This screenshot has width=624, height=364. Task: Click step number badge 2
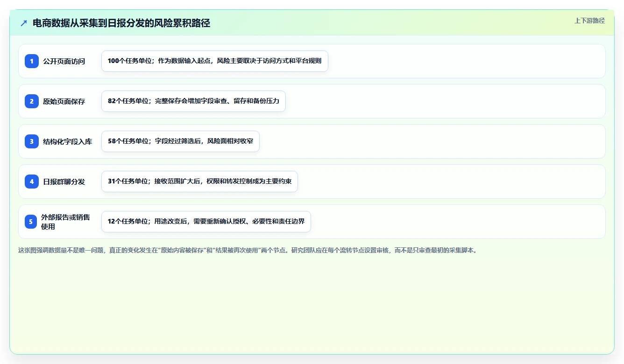32,101
